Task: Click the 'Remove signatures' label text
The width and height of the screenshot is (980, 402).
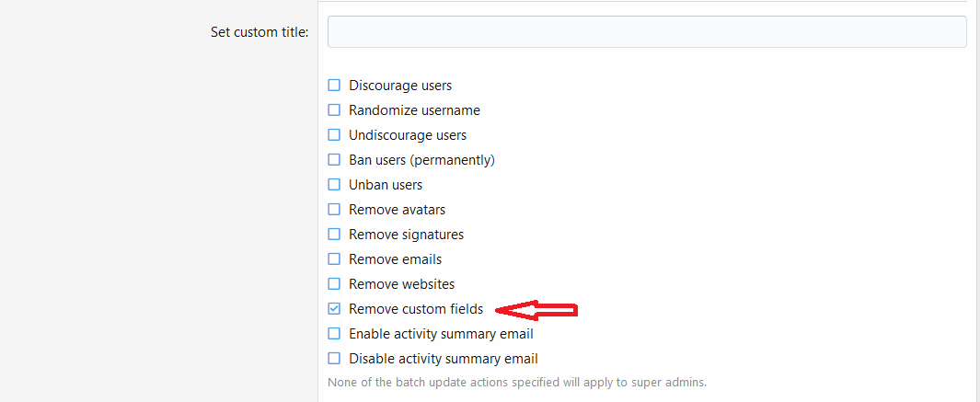Action: (x=406, y=235)
